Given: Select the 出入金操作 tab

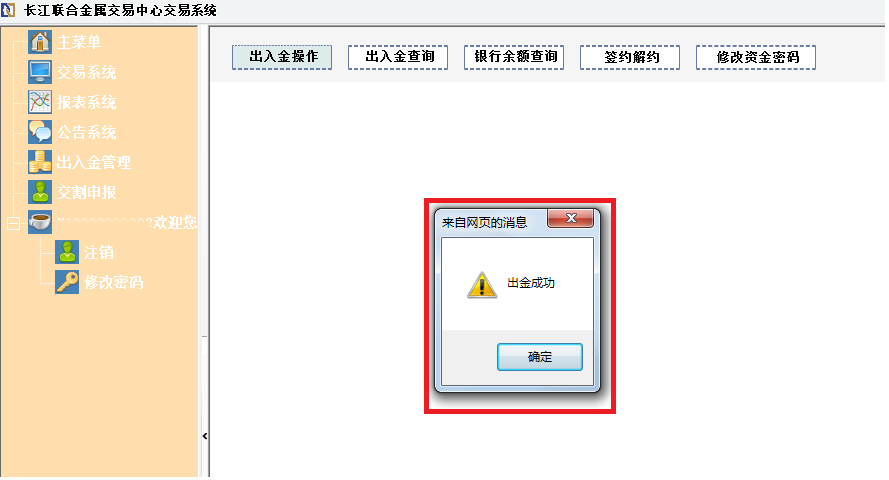Looking at the screenshot, I should pos(282,57).
